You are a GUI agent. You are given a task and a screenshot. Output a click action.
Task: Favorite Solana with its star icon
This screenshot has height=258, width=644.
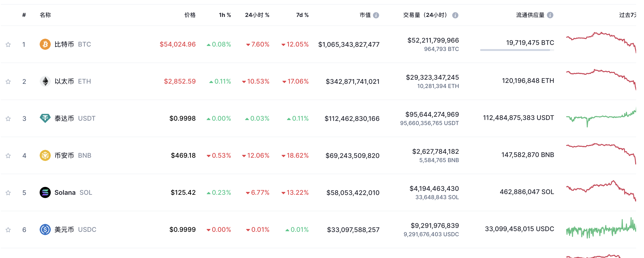point(8,192)
